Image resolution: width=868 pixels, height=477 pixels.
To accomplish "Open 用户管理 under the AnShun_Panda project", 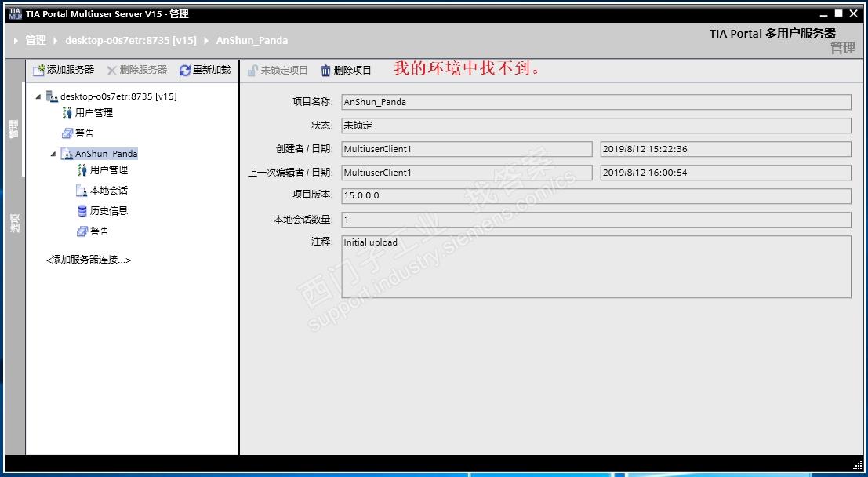I will click(x=103, y=170).
